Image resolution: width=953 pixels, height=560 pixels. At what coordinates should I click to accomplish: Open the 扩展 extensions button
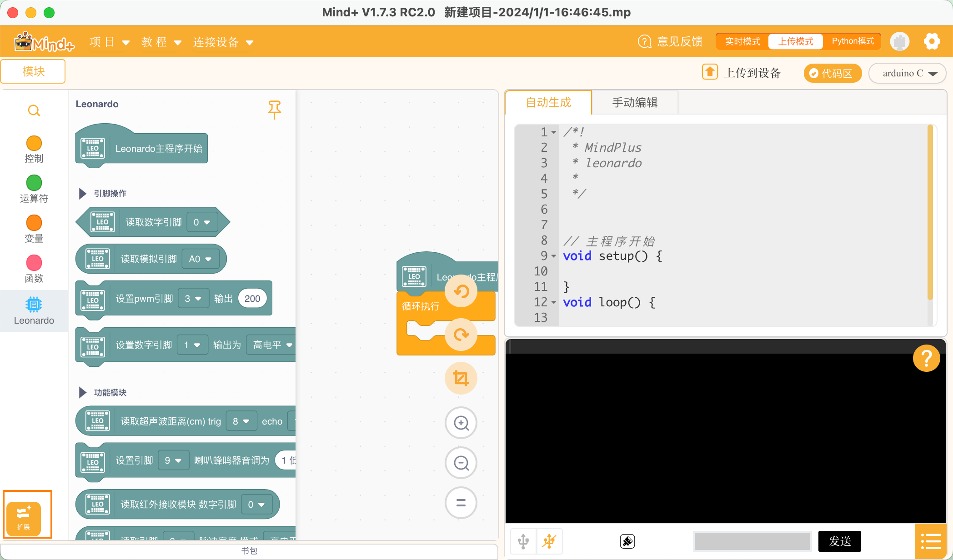pos(24,518)
